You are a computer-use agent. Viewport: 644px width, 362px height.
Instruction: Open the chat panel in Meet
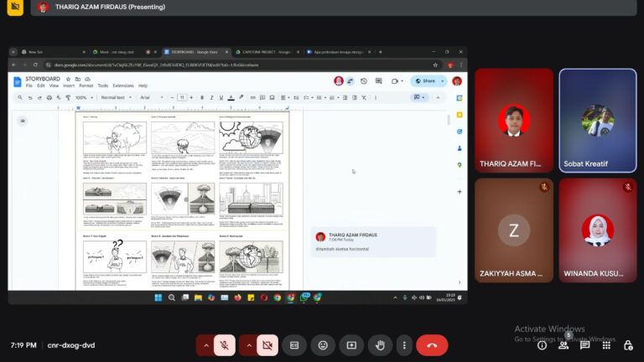(584, 345)
